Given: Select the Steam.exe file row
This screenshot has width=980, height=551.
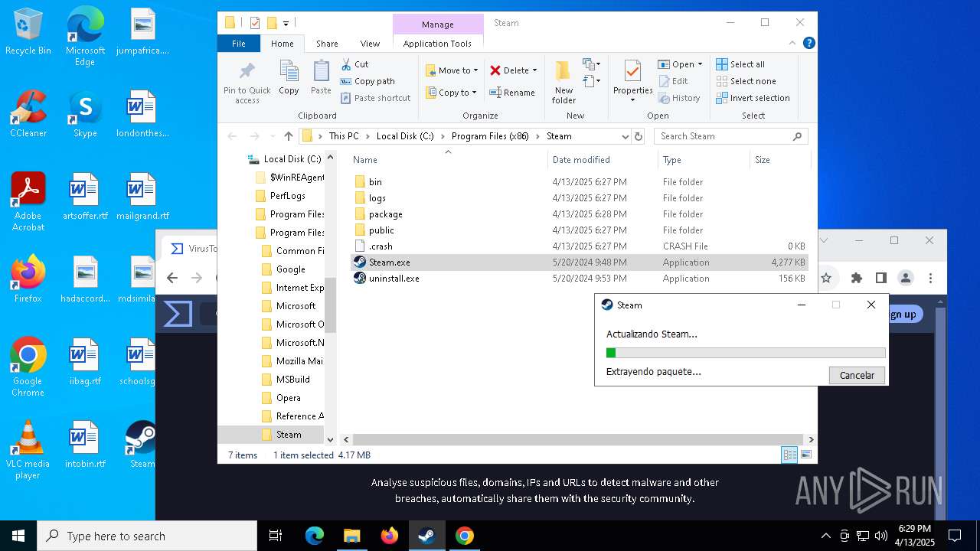Looking at the screenshot, I should point(580,262).
